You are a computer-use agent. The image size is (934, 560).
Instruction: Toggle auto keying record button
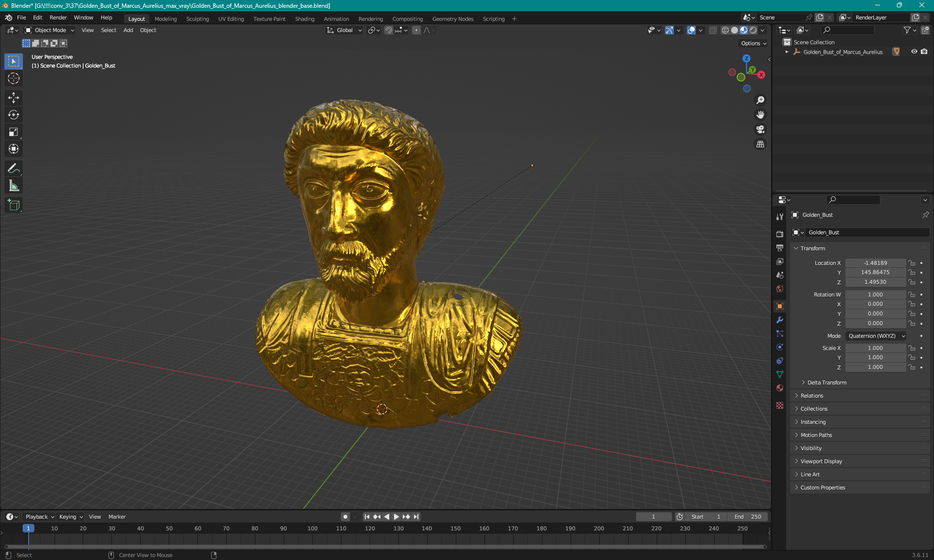(345, 517)
